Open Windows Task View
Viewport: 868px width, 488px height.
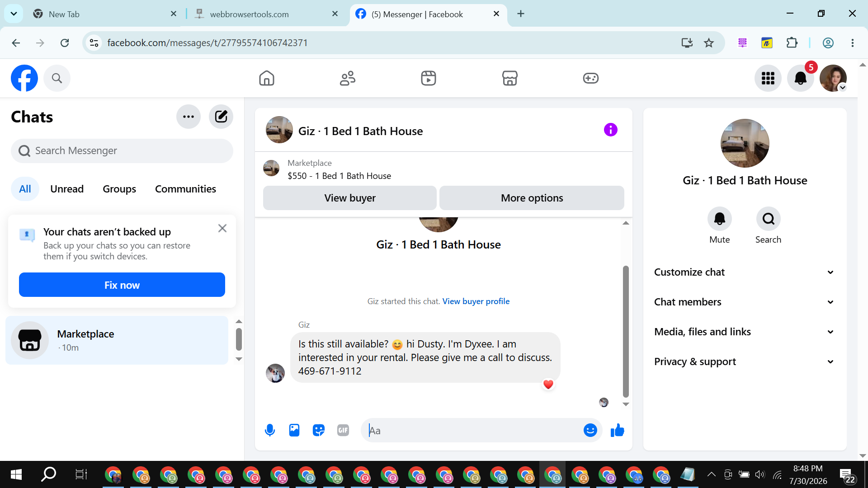coord(81,474)
